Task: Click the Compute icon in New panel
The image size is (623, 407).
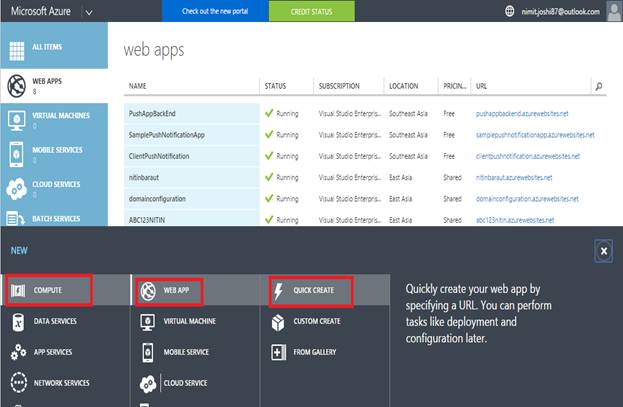Action: point(18,291)
